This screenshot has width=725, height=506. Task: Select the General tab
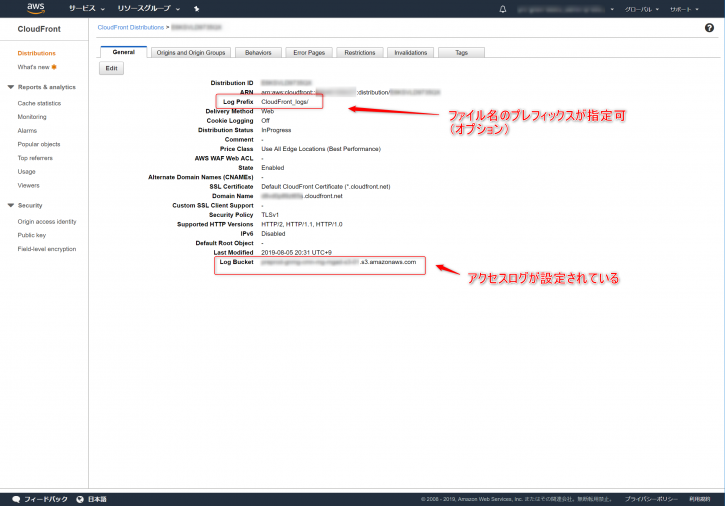[x=123, y=52]
